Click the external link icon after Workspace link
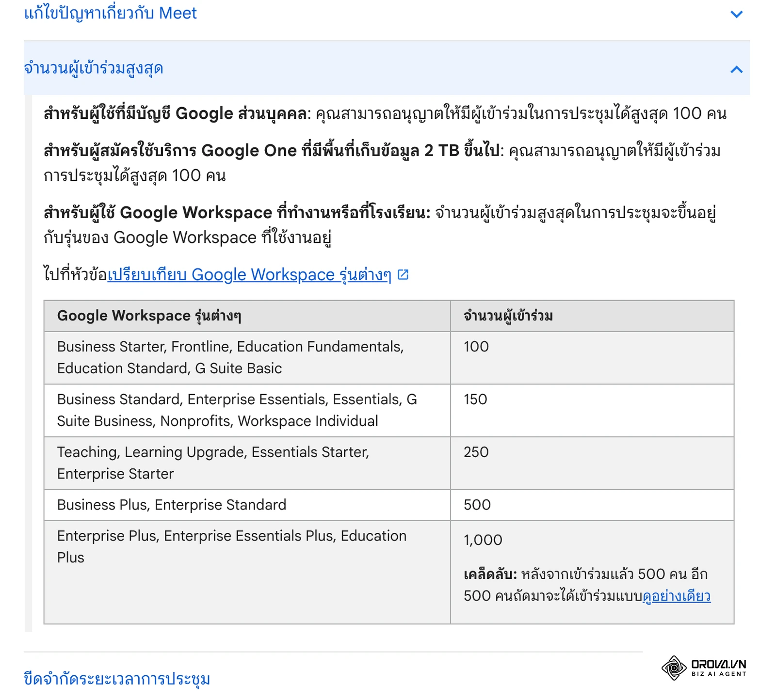Image resolution: width=776 pixels, height=700 pixels. point(403,275)
